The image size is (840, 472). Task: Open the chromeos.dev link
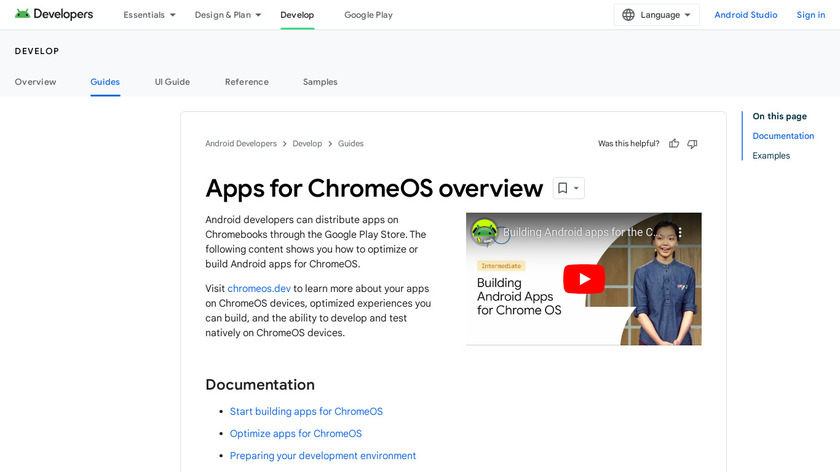tap(259, 288)
